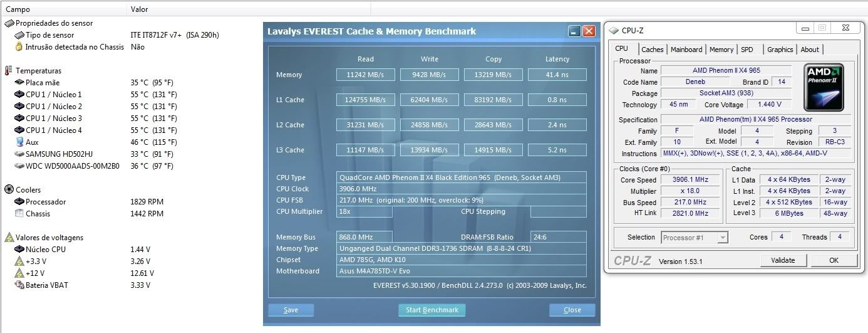This screenshot has height=333, width=868.
Task: Click the CPU Clock field 3906.0 MHz
Action: pyautogui.click(x=462, y=189)
